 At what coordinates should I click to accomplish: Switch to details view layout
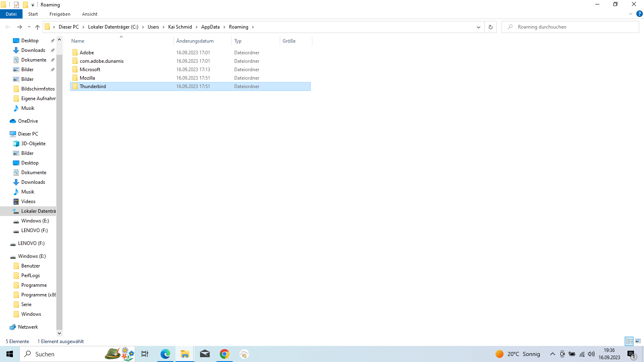coord(629,341)
